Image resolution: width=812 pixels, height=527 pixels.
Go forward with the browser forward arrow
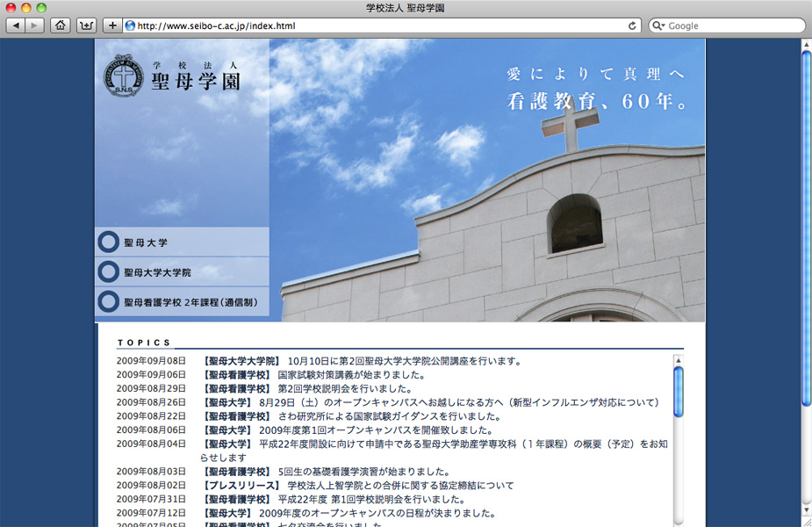click(34, 25)
